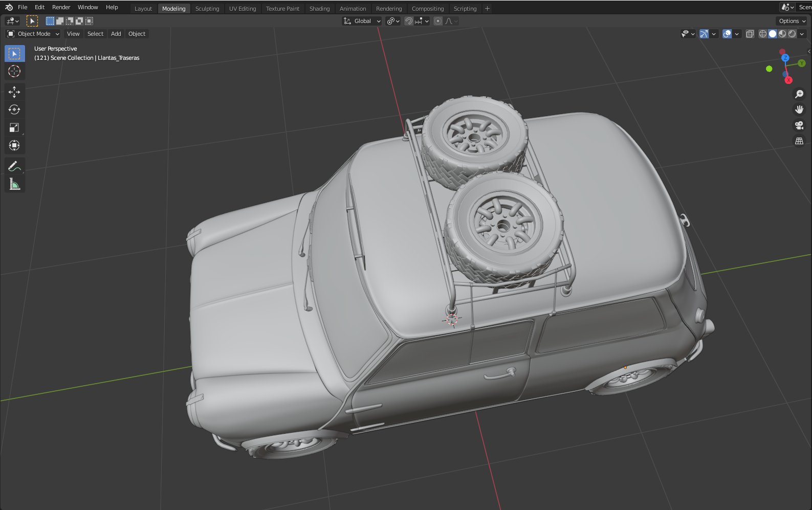Viewport: 812px width, 510px height.
Task: Click the red X axis gizmo handle
Action: tap(788, 80)
